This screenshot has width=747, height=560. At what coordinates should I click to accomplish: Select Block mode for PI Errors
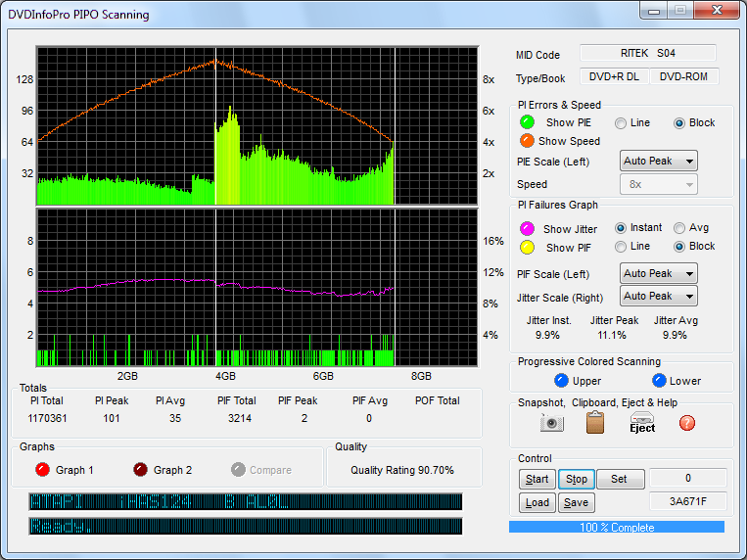(679, 123)
